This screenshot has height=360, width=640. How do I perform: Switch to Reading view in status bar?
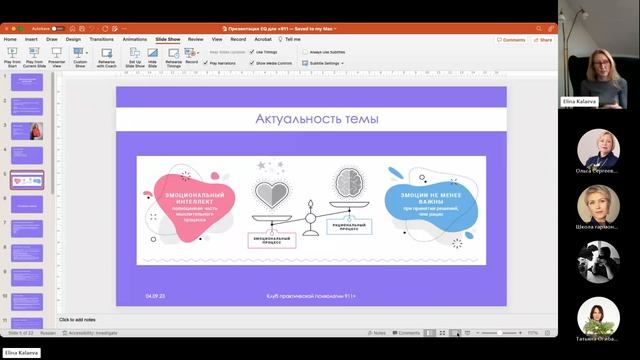point(455,333)
